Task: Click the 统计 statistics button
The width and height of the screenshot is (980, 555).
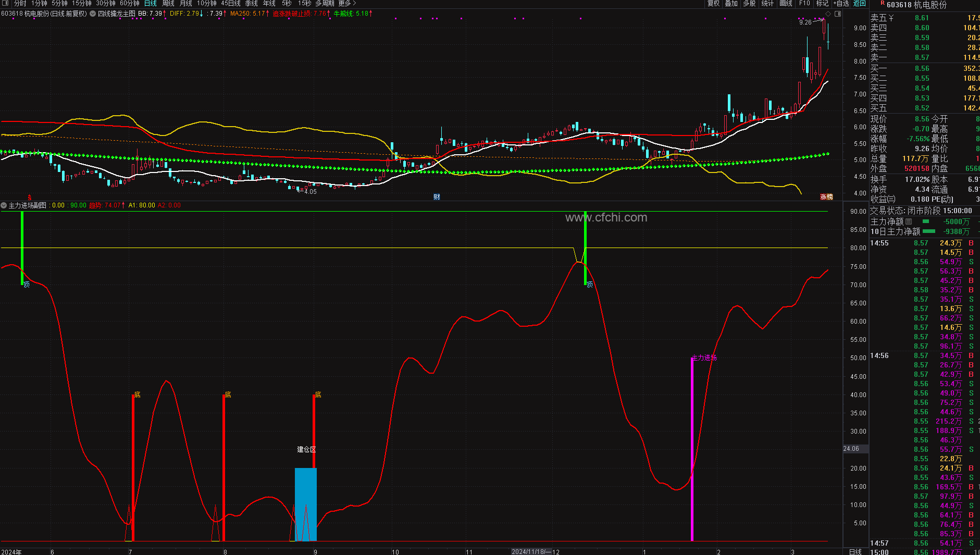Action: pos(767,3)
